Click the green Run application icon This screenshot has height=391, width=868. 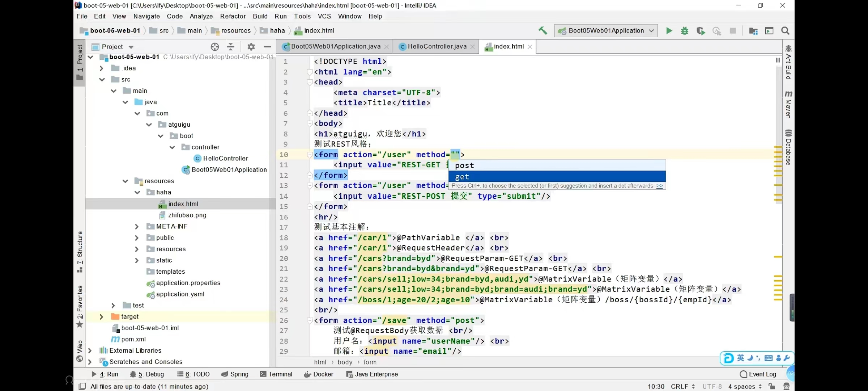[x=669, y=31]
